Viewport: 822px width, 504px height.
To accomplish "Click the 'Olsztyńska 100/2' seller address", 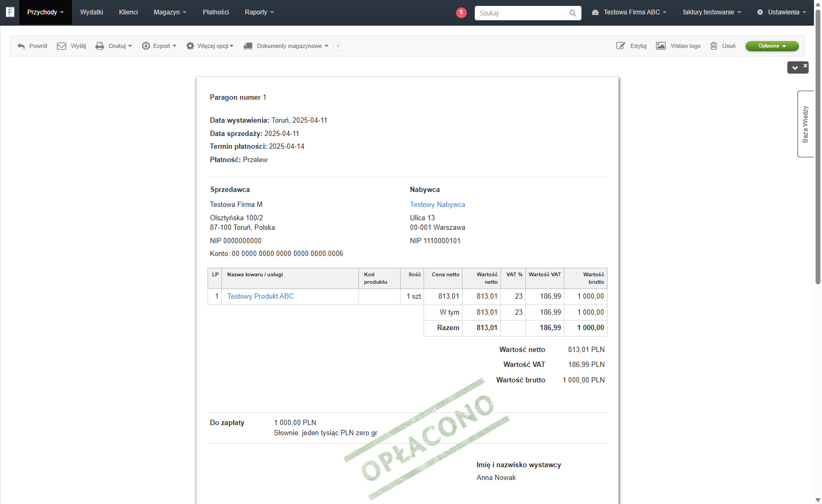I will pos(236,218).
